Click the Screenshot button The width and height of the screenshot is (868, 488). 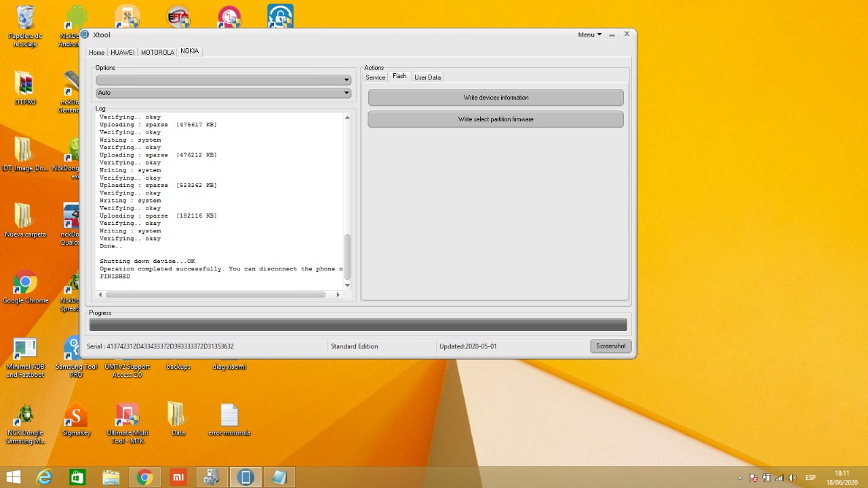(x=611, y=346)
